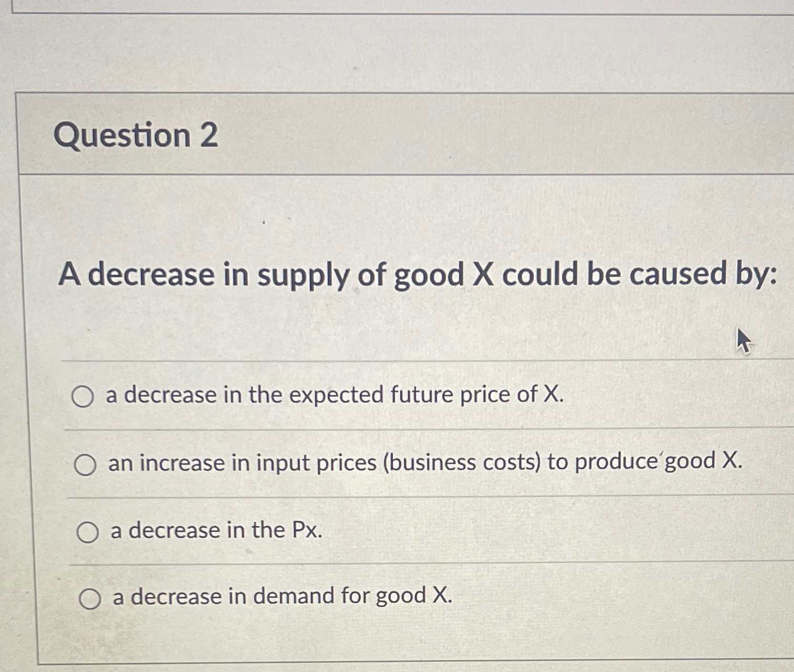This screenshot has height=672, width=794.
Task: Click the text 'a decrease in demand for good X'
Action: (281, 597)
